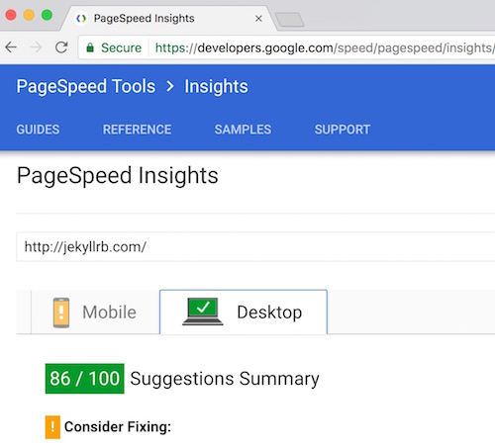Click the orange Consider Fixing warning icon
The width and height of the screenshot is (495, 448).
tap(52, 427)
